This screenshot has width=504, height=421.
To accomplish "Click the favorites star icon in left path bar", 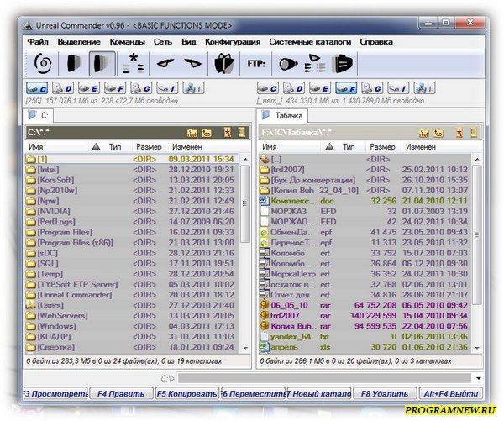I will coord(228,132).
